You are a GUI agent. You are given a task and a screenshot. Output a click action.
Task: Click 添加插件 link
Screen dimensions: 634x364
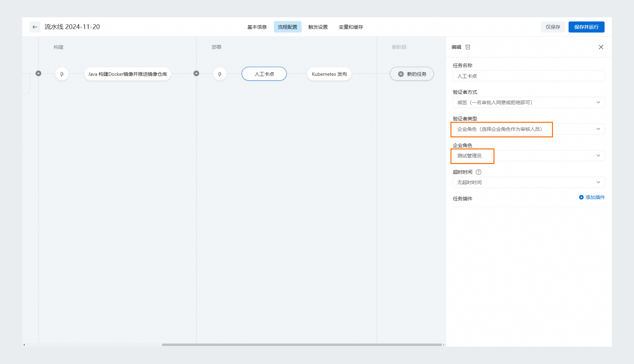pos(592,197)
